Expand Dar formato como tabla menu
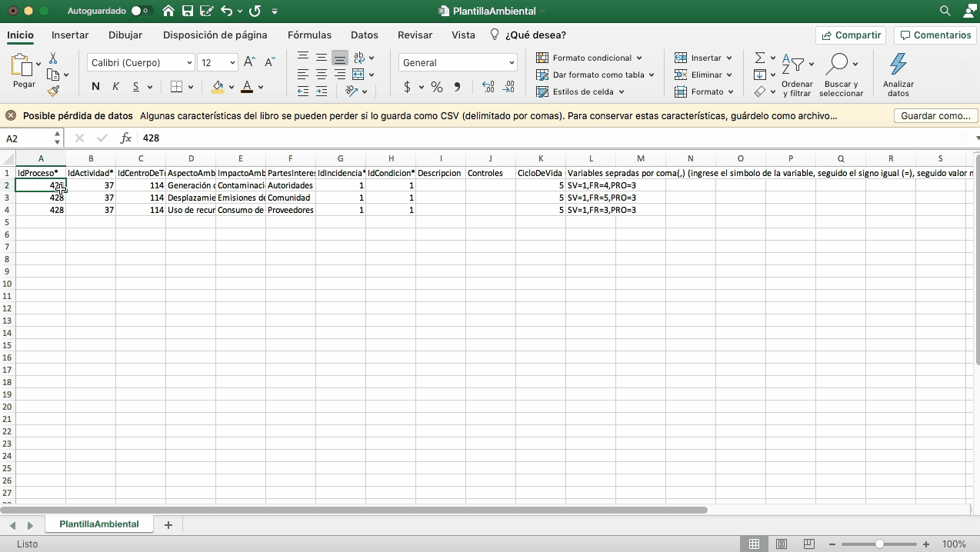 tap(595, 75)
